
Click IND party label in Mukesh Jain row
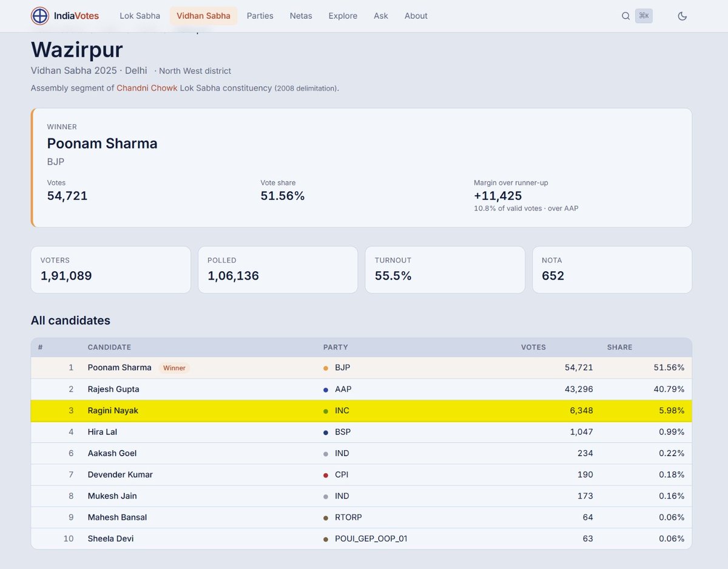[x=342, y=496]
